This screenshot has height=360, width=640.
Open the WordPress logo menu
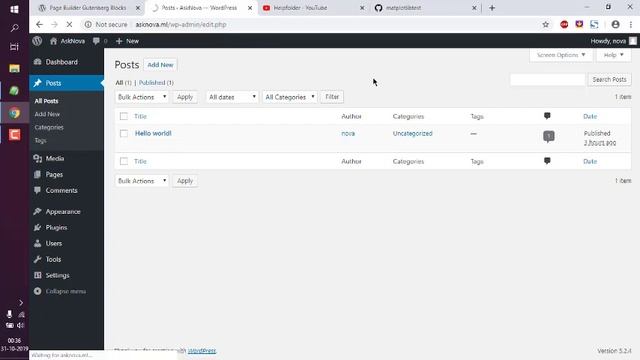click(x=37, y=41)
